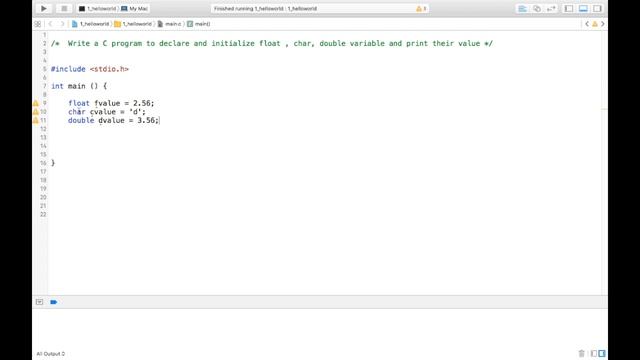This screenshot has height=360, width=640.
Task: Toggle the Navigator panel
Action: click(569, 9)
